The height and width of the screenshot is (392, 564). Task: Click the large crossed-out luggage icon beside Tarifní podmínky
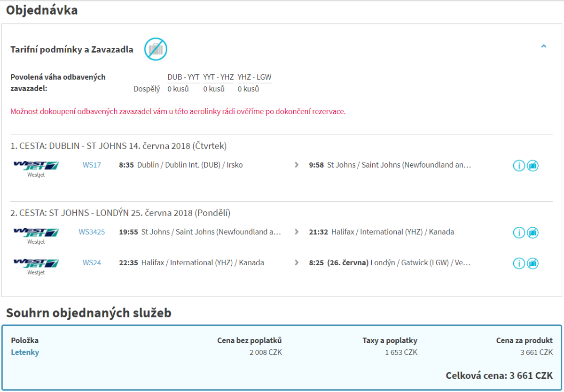156,49
